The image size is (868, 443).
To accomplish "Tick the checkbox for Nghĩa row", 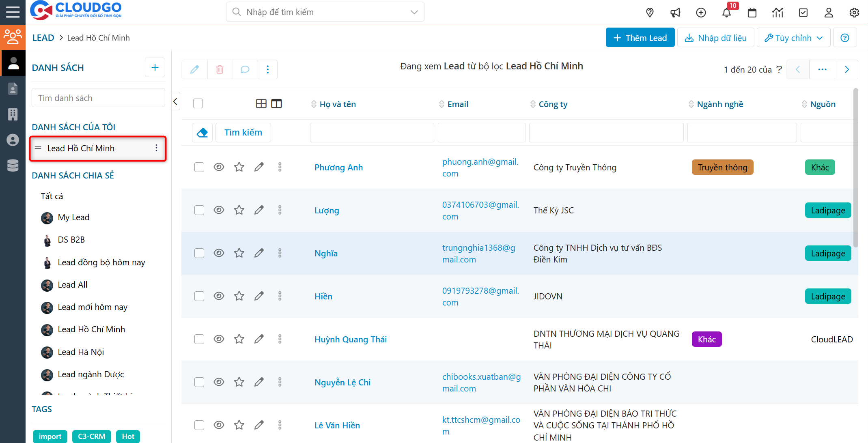I will pyautogui.click(x=199, y=253).
